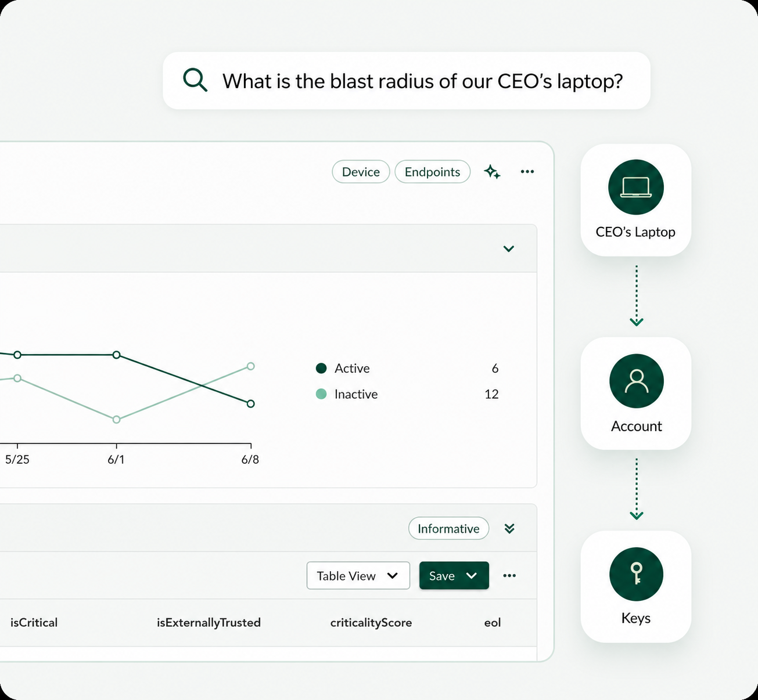The image size is (758, 700).
Task: Click the Keys label
Action: 636,619
